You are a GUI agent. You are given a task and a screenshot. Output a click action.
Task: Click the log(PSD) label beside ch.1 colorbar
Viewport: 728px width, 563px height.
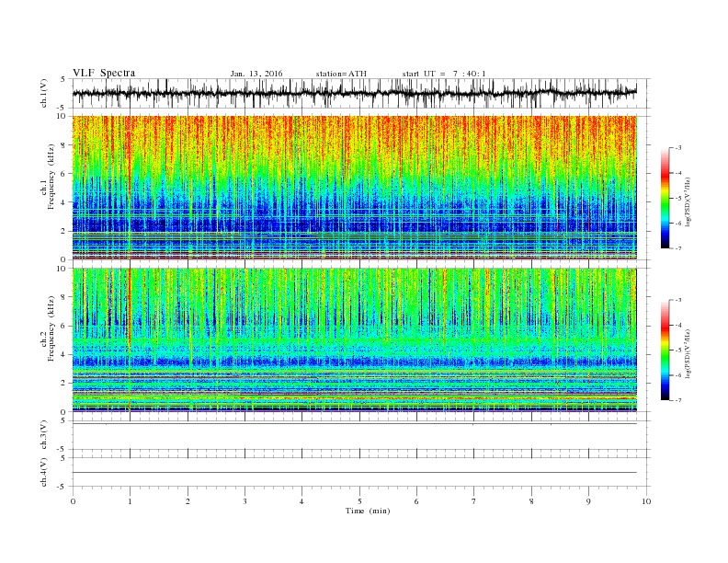(688, 201)
